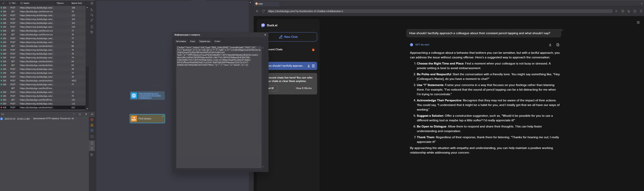This screenshot has width=644, height=191.
Task: Focus the browser address bar
Action: coord(440,11)
